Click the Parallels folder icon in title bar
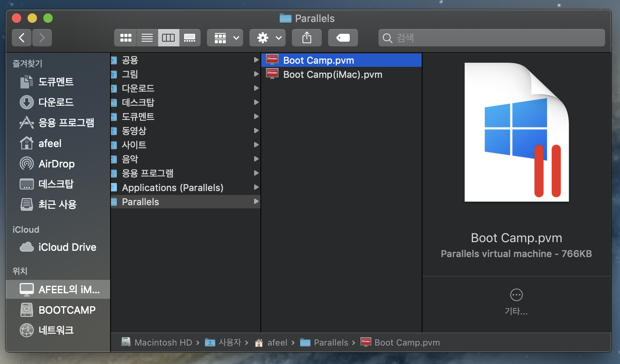The image size is (620, 364). coord(285,18)
